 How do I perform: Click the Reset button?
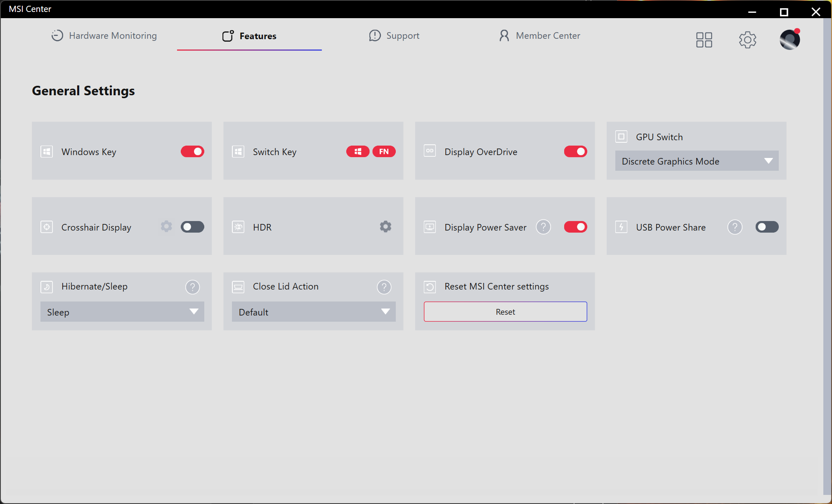(505, 312)
